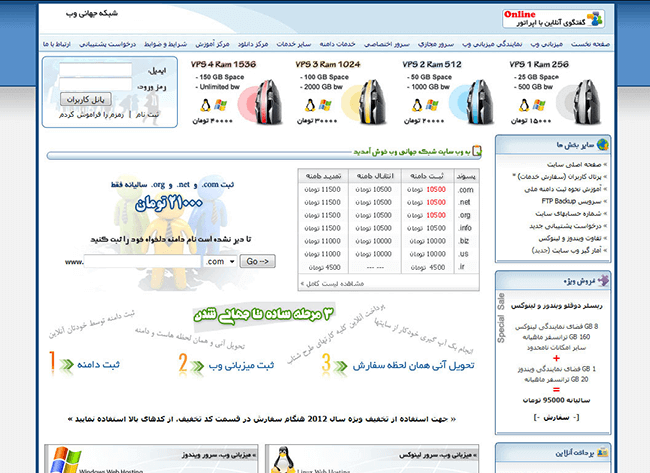The image size is (650, 473).
Task: Click the Windows flag icon under VPS 4
Action: click(220, 105)
